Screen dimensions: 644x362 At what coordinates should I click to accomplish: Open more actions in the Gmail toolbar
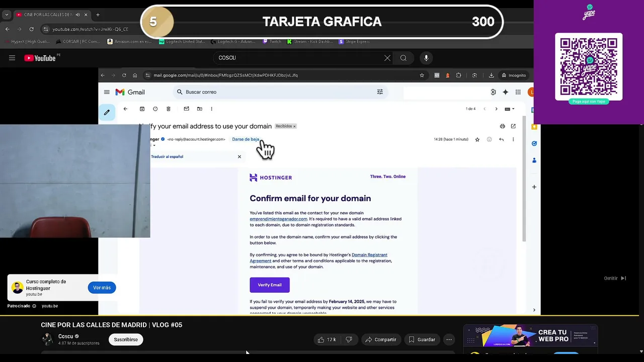(x=211, y=109)
